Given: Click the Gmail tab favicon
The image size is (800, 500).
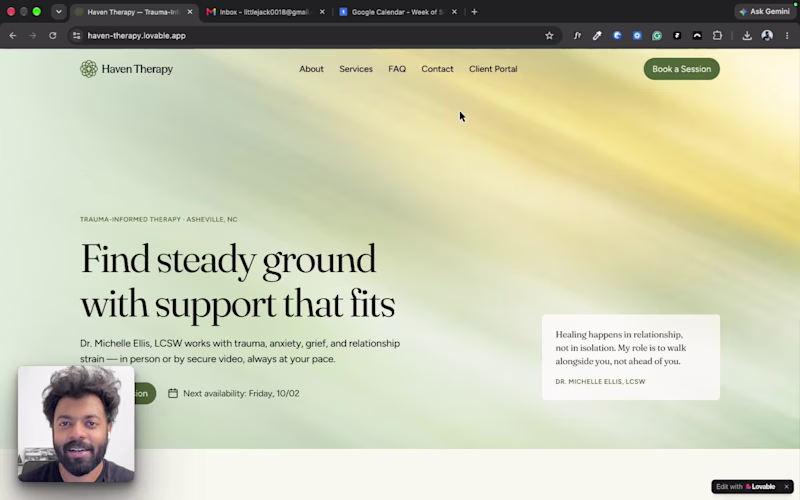Looking at the screenshot, I should 211,12.
